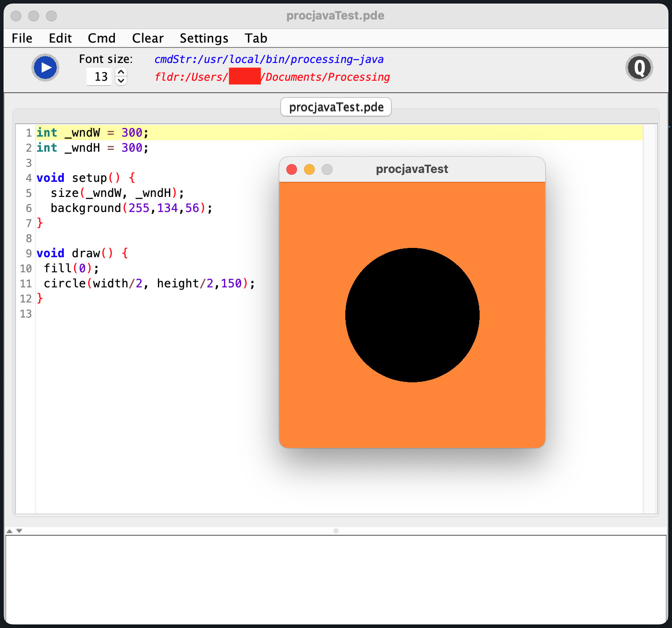Close the procjavaTest sketch window
The height and width of the screenshot is (628, 672).
click(x=292, y=169)
